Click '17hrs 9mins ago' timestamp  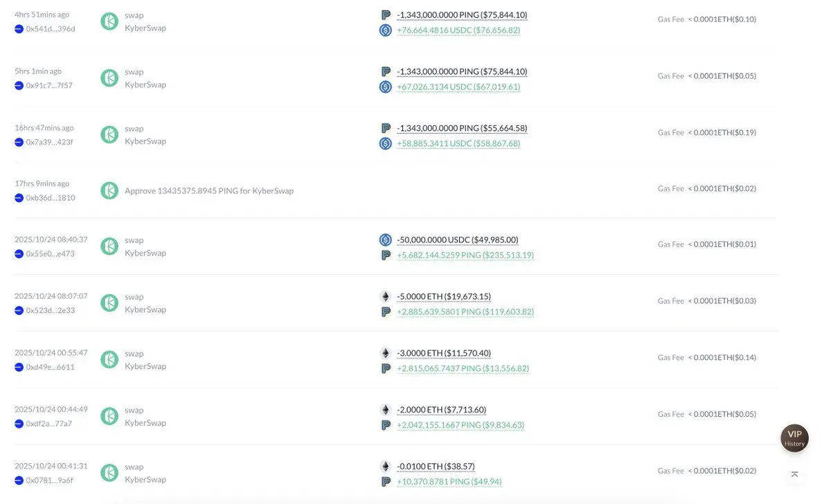point(42,184)
